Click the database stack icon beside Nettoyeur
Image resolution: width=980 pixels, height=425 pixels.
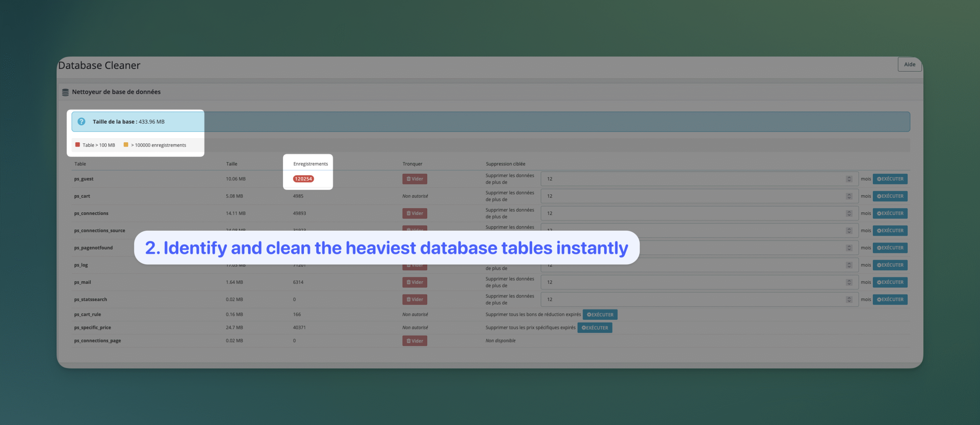point(65,92)
